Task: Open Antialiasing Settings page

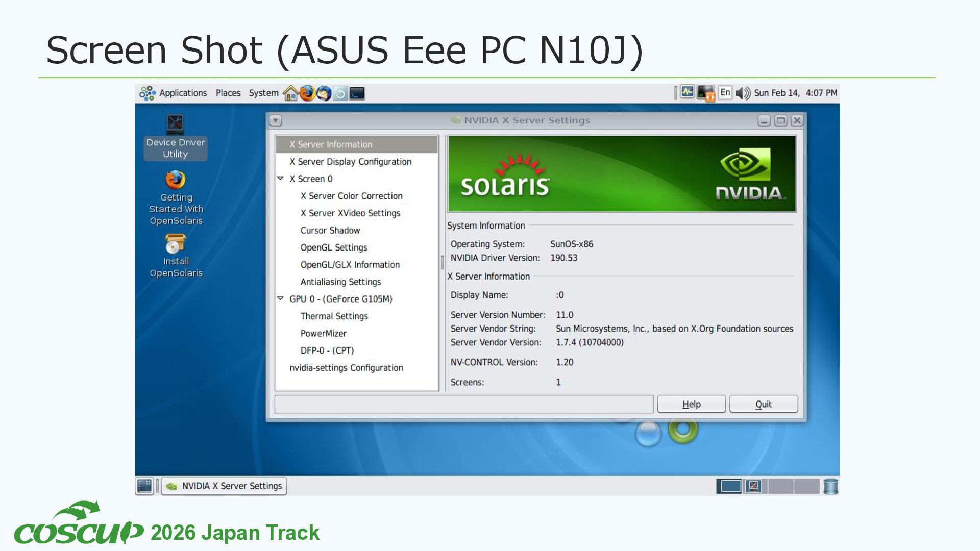Action: (x=340, y=282)
